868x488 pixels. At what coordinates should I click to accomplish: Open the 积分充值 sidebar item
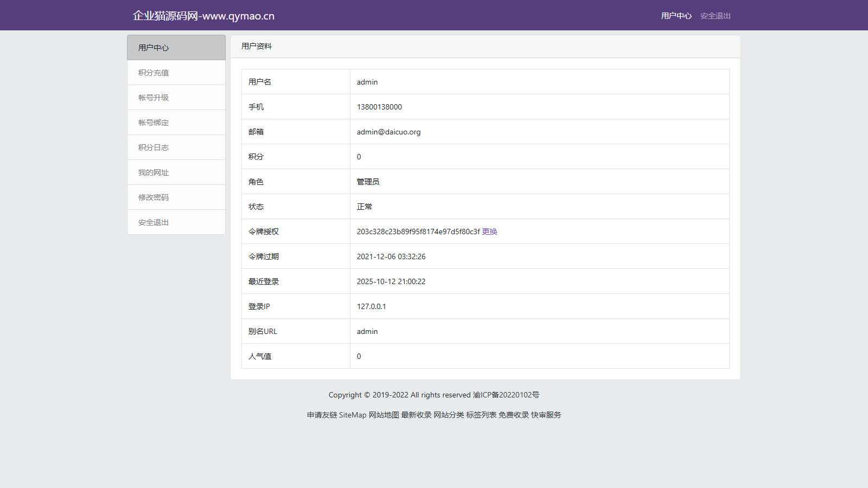coord(154,73)
